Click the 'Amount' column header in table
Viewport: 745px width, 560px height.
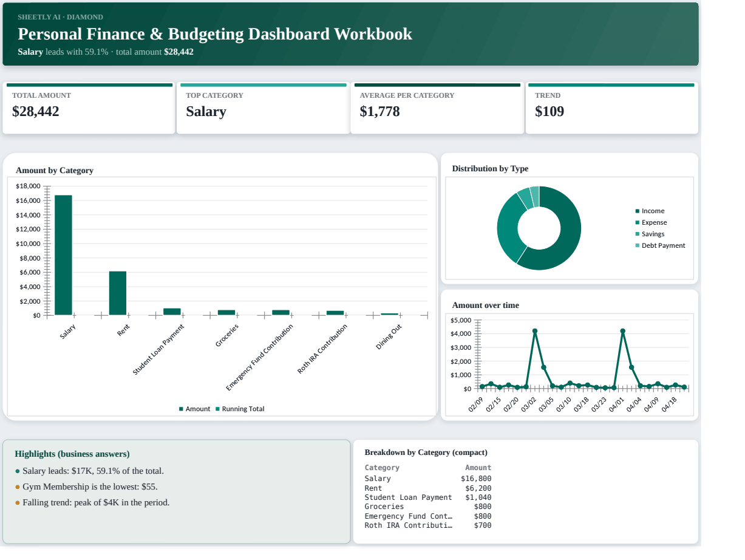tap(478, 468)
